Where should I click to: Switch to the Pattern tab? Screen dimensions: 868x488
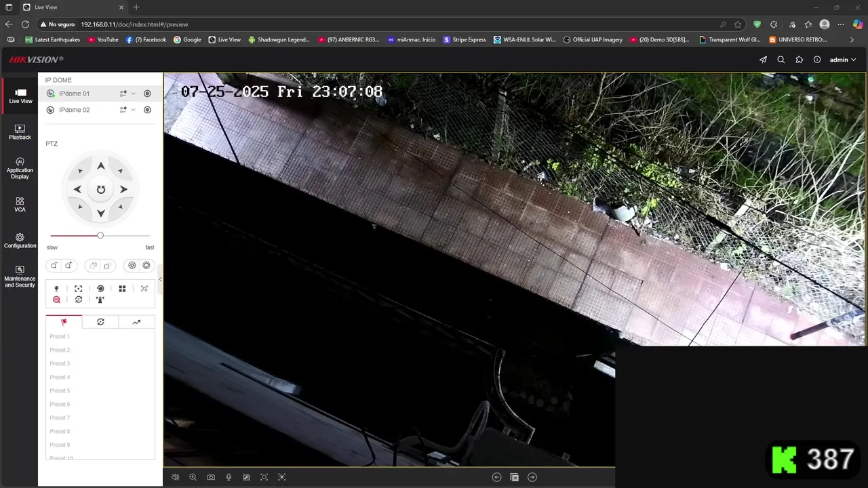(136, 322)
